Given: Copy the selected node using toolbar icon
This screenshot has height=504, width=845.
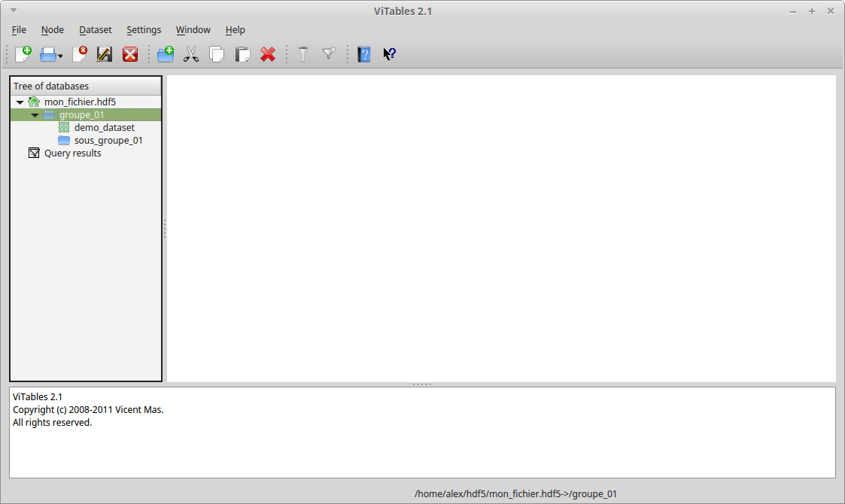Looking at the screenshot, I should tap(217, 54).
